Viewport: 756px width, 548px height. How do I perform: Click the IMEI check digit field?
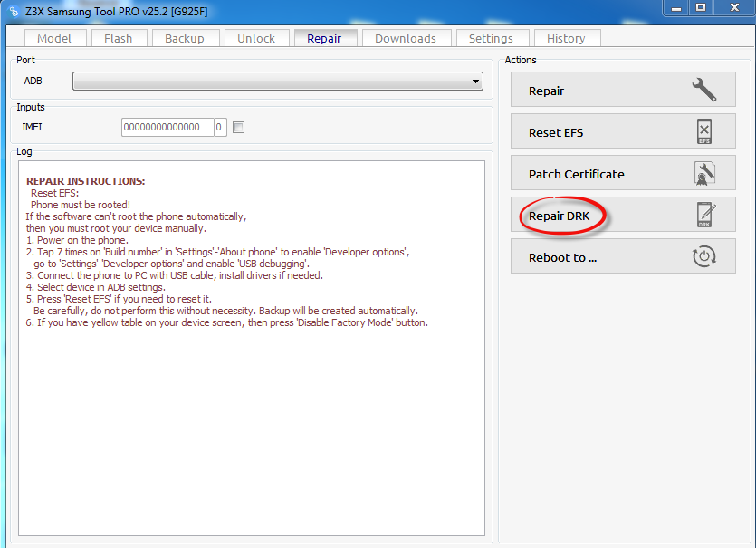click(220, 128)
